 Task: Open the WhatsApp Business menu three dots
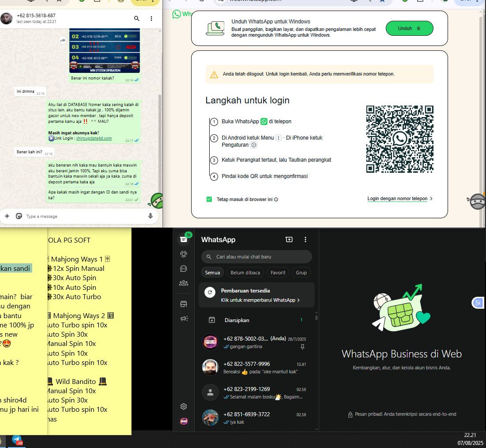(305, 239)
